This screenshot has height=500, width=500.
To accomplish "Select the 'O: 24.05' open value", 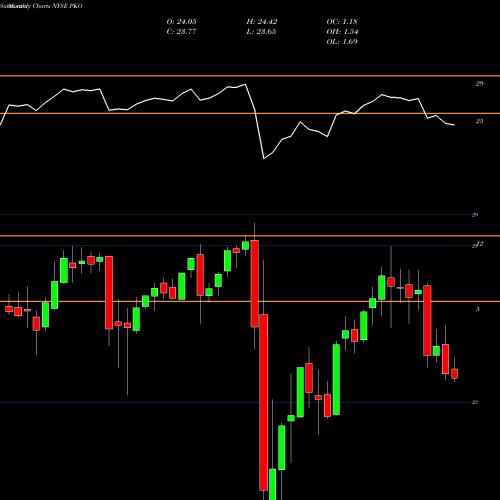I will (181, 22).
